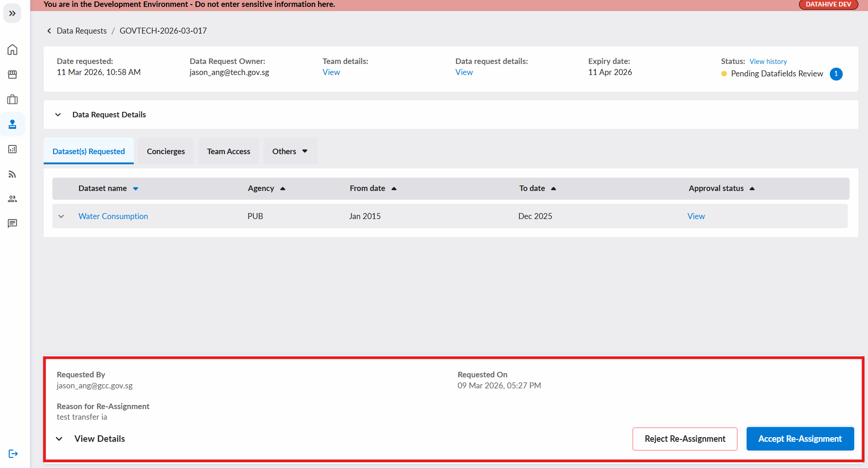Open the briefcase icon in sidebar
Screen dimensions: 868x468
click(x=12, y=99)
